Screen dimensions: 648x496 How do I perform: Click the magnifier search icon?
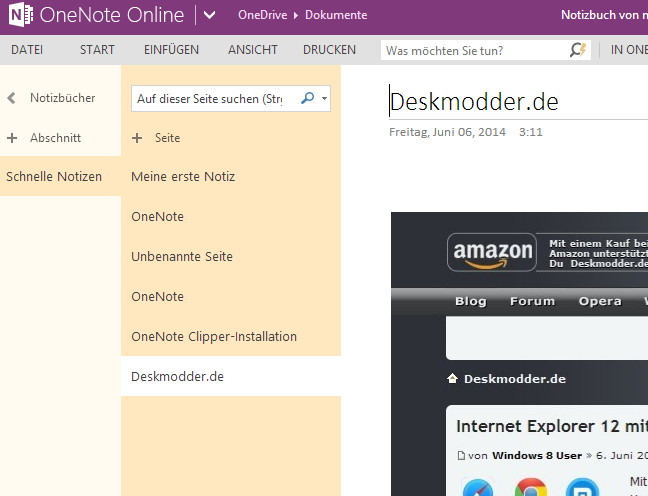coord(307,98)
